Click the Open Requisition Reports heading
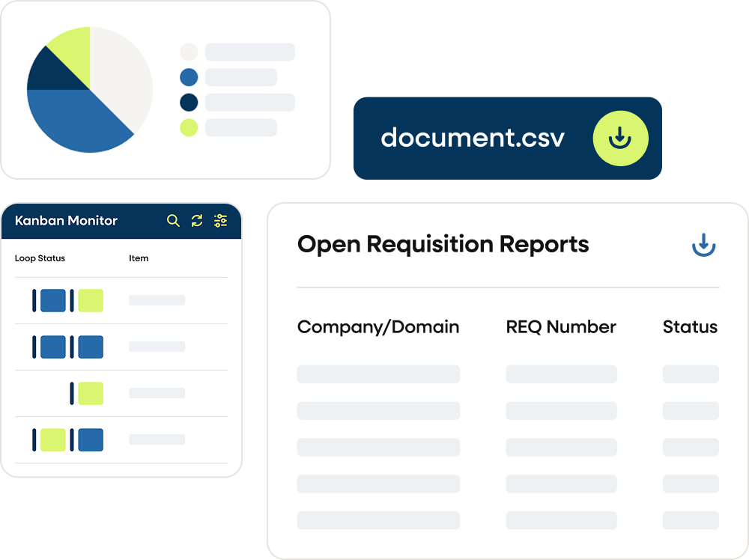Viewport: 749px width, 560px height. click(443, 244)
